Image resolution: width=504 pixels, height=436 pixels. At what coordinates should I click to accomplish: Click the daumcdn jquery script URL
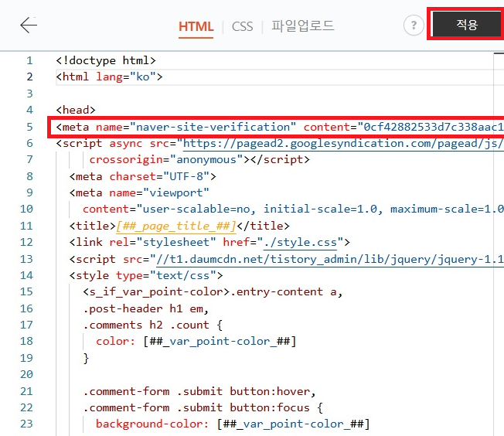tap(330, 259)
